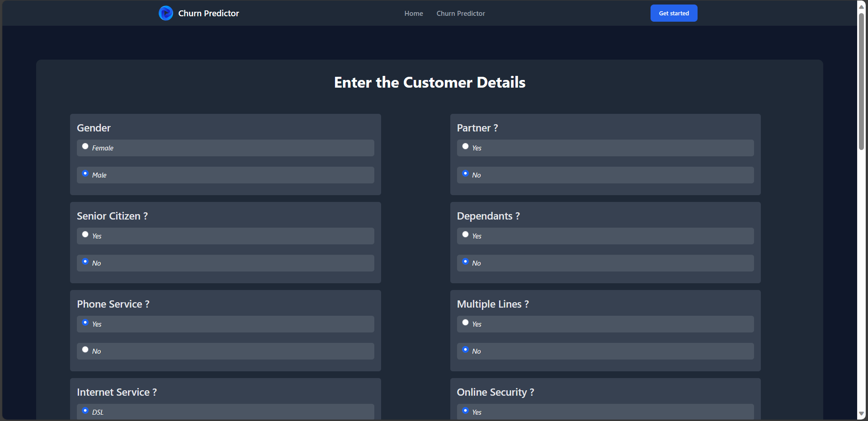Open the Home navigation item
Viewport: 868px width, 421px height.
413,13
